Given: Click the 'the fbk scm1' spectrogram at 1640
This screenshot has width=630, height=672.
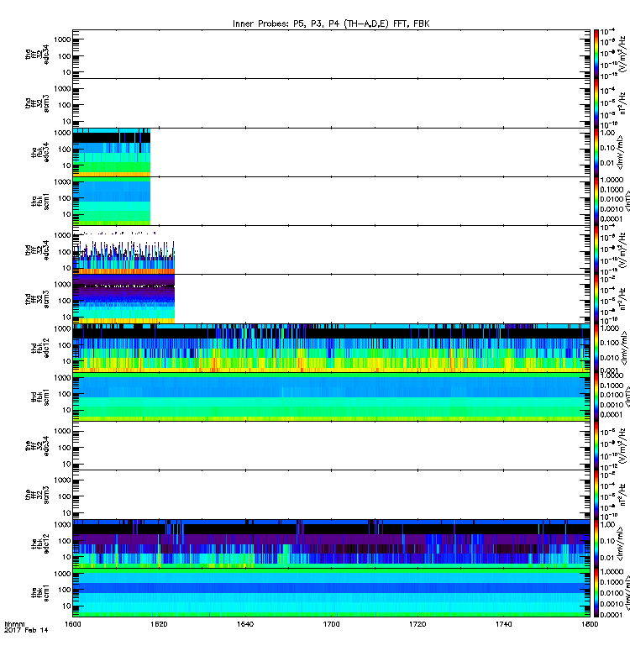Looking at the screenshot, I should coord(245,593).
